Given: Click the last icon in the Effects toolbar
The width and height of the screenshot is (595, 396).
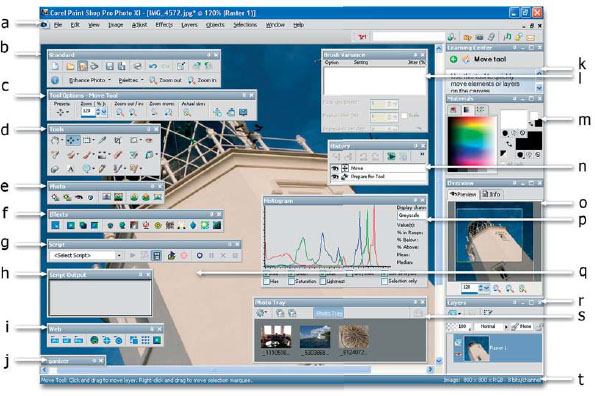Looking at the screenshot, I should click(217, 226).
